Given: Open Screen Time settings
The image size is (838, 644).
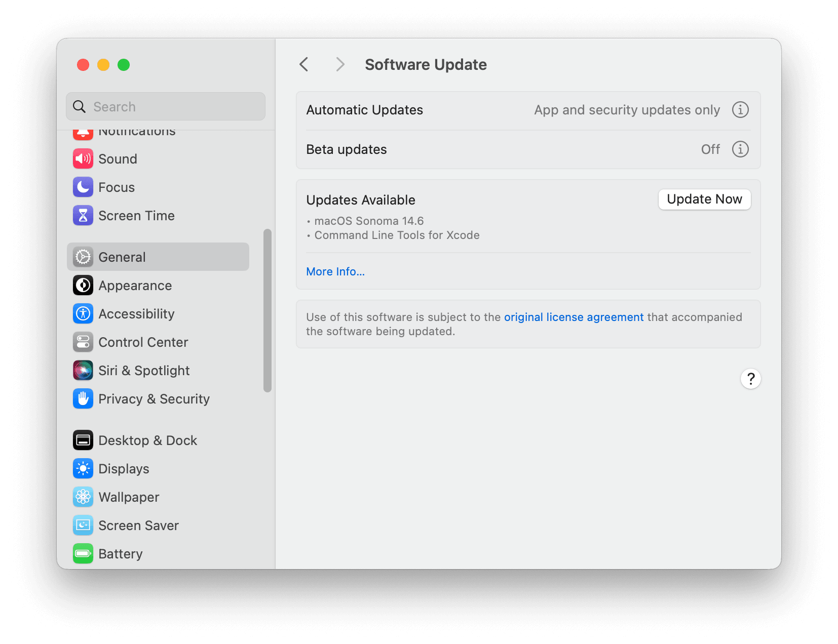Looking at the screenshot, I should point(136,215).
